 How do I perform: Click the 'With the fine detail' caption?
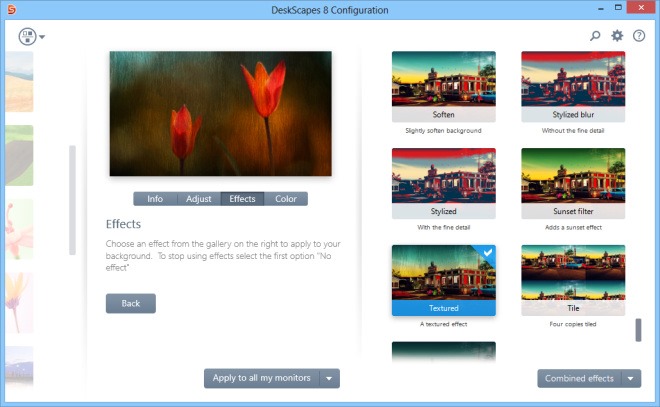(x=444, y=227)
